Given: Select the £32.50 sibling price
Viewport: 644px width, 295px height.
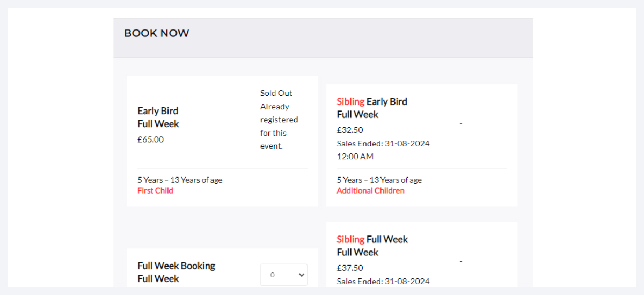Looking at the screenshot, I should tap(350, 130).
